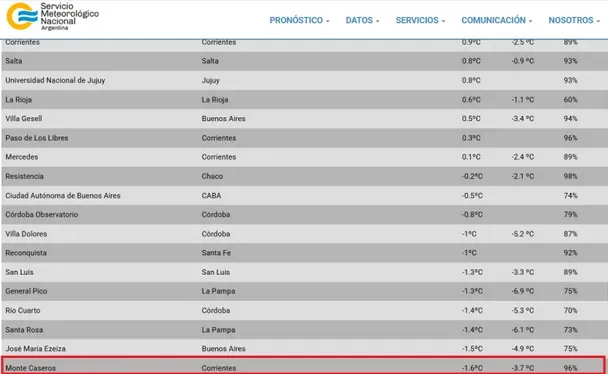Click the Villa Gesell station name

pos(24,119)
